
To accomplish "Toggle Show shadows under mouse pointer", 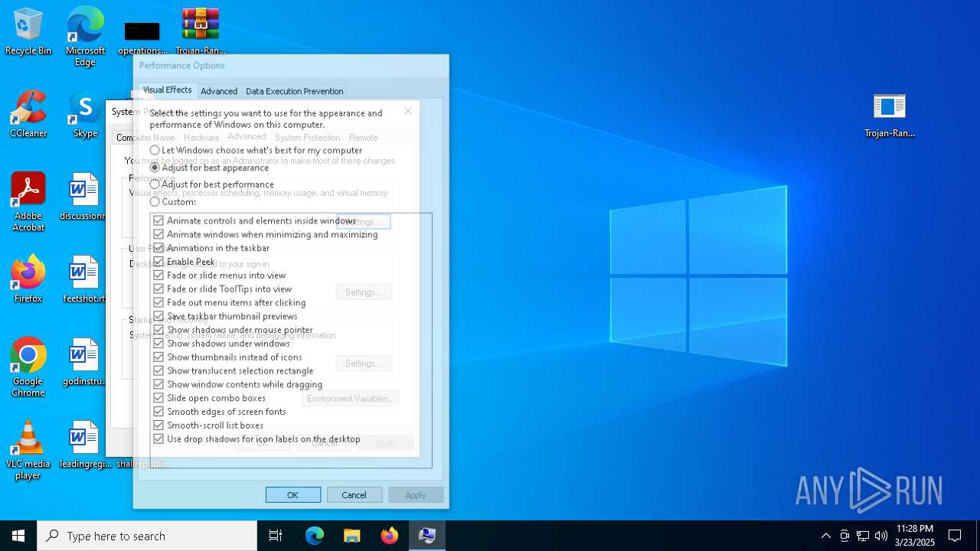I will [x=233, y=330].
